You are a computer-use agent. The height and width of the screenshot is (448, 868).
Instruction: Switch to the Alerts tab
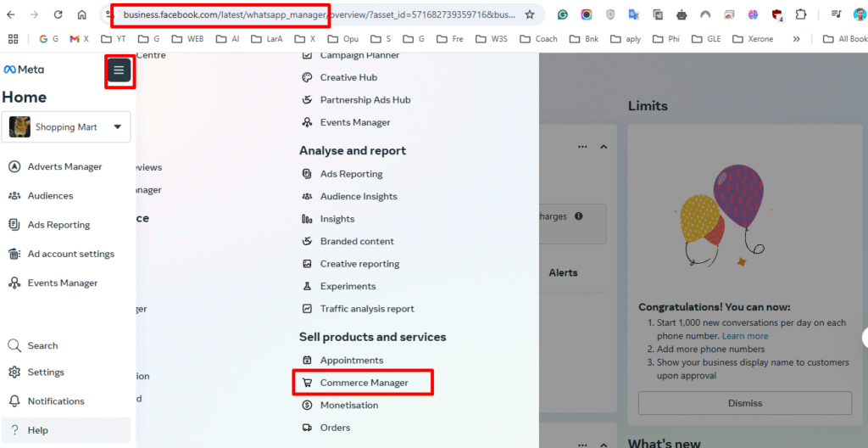tap(563, 273)
